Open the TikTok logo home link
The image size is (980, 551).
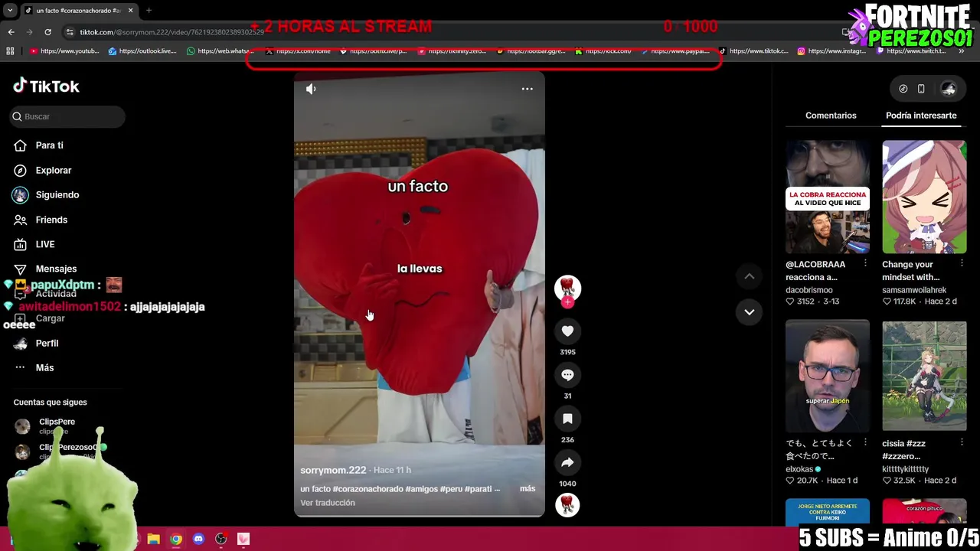[47, 86]
